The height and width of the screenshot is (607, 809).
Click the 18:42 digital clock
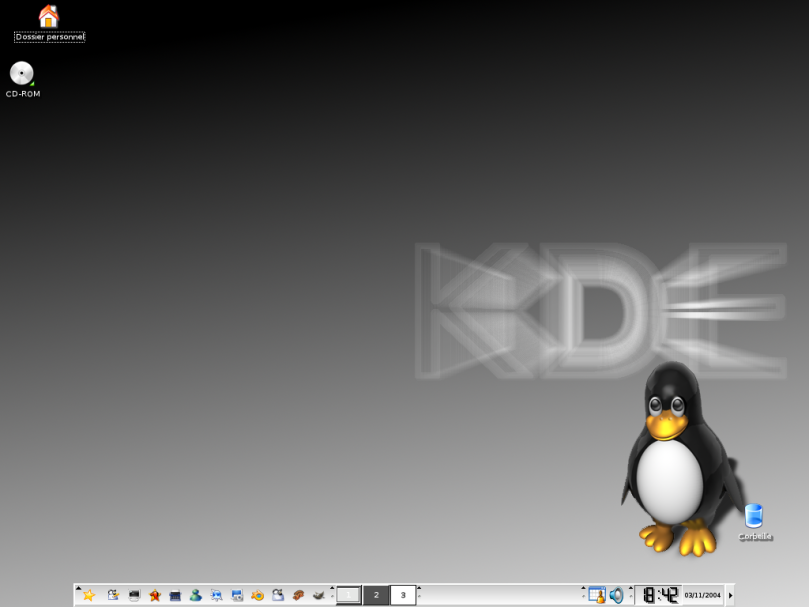pyautogui.click(x=660, y=595)
